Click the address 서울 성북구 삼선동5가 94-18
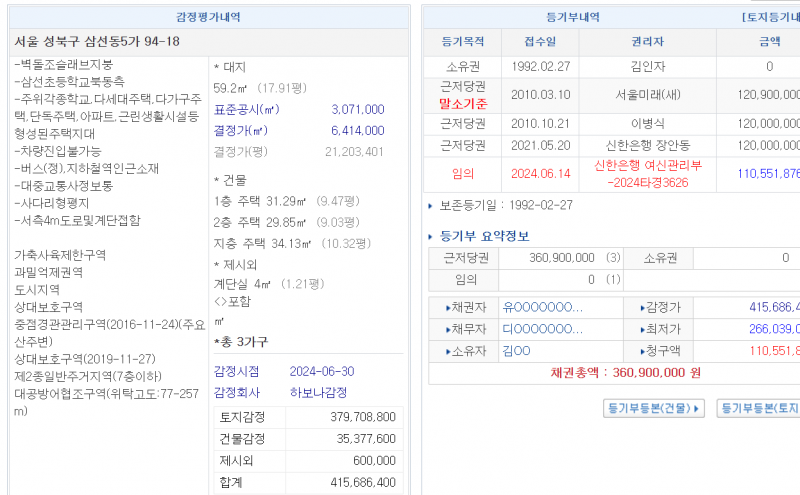The width and height of the screenshot is (800, 495). click(x=98, y=41)
